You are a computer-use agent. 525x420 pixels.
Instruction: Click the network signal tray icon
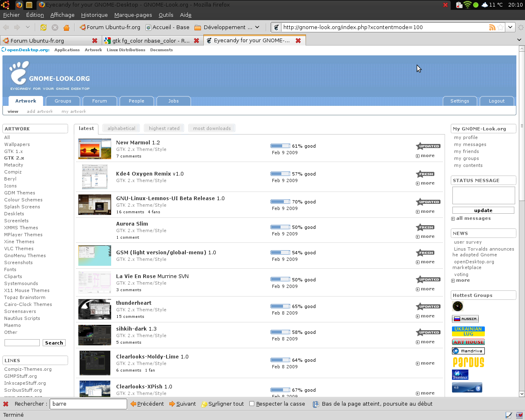pyautogui.click(x=468, y=5)
